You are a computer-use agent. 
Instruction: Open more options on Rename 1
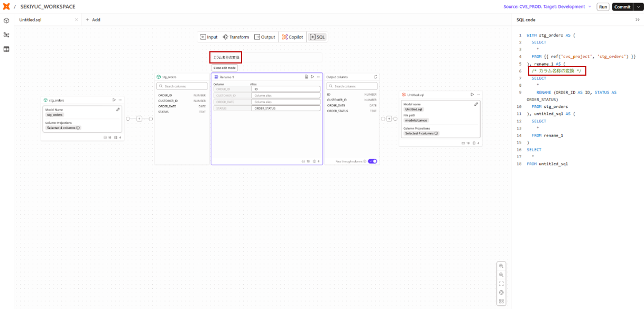[x=318, y=77]
